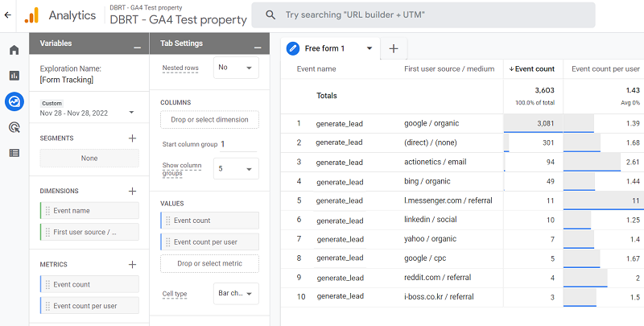Click the Analytics search bar

[x=423, y=15]
